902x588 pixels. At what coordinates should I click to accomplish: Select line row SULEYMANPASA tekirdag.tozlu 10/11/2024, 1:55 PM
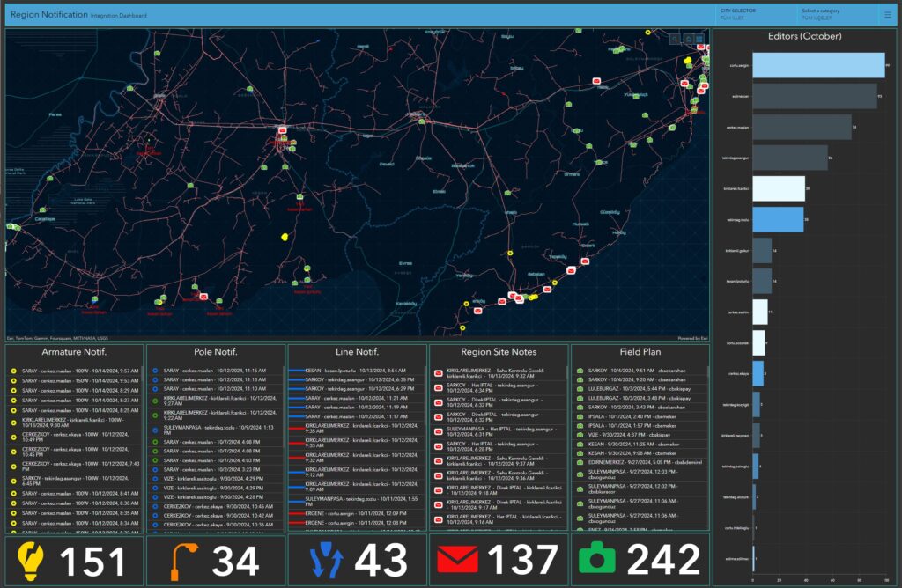357,501
